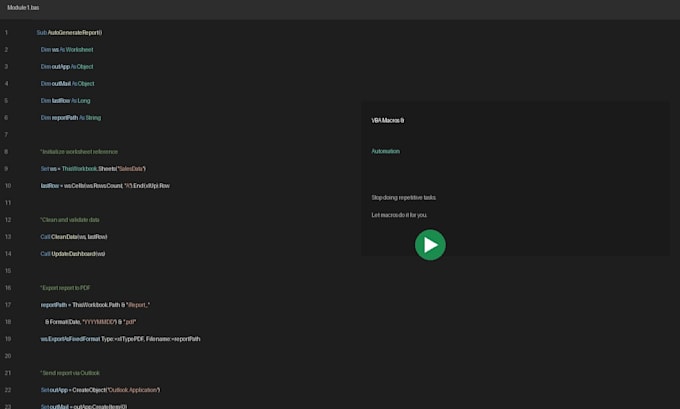The image size is (680, 409).
Task: Click line number 15 in gutter
Action: coord(8,271)
